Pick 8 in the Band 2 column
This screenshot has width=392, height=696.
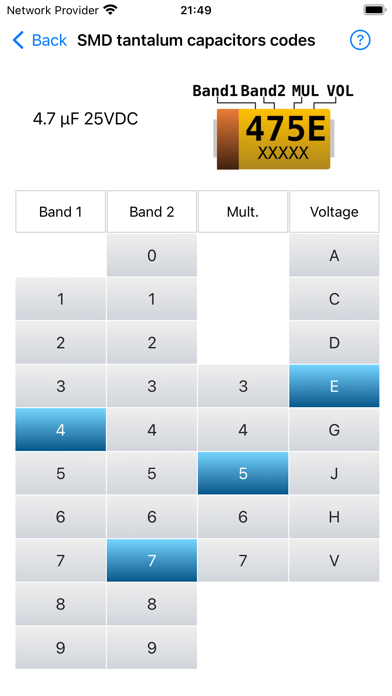152,604
